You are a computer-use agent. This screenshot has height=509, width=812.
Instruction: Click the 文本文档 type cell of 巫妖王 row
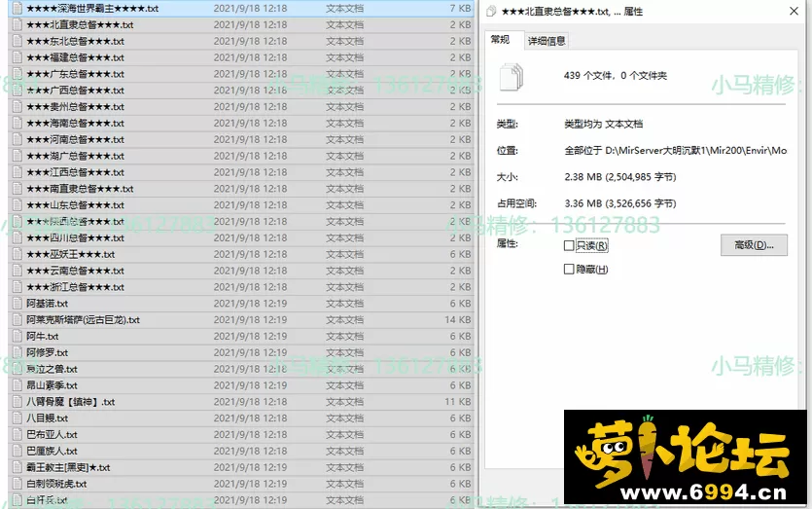point(344,254)
